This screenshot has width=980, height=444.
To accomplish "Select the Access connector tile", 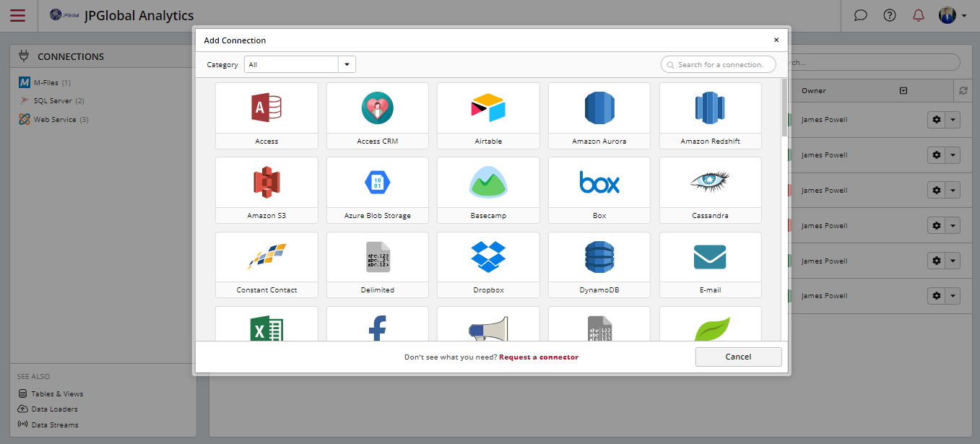I will click(266, 116).
